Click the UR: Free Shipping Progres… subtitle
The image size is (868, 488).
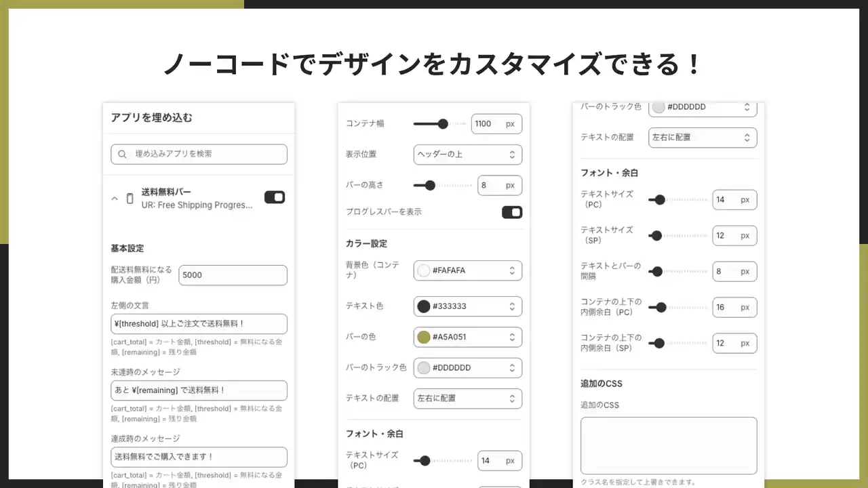click(x=197, y=205)
